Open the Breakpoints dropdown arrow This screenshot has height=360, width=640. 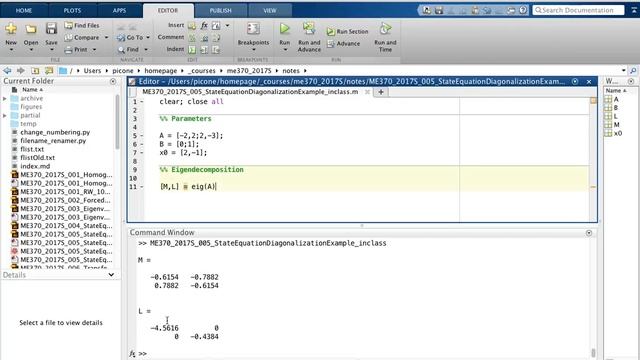253,50
